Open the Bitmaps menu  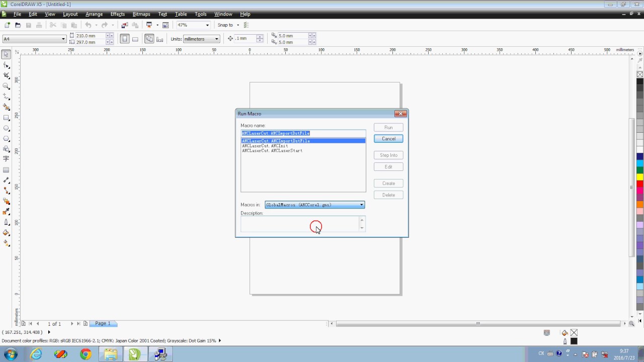pos(141,14)
